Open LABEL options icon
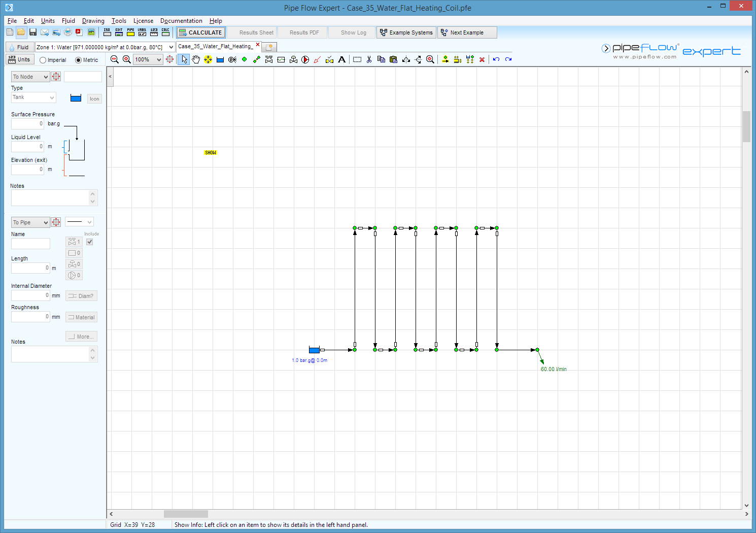This screenshot has width=756, height=533. click(142, 32)
